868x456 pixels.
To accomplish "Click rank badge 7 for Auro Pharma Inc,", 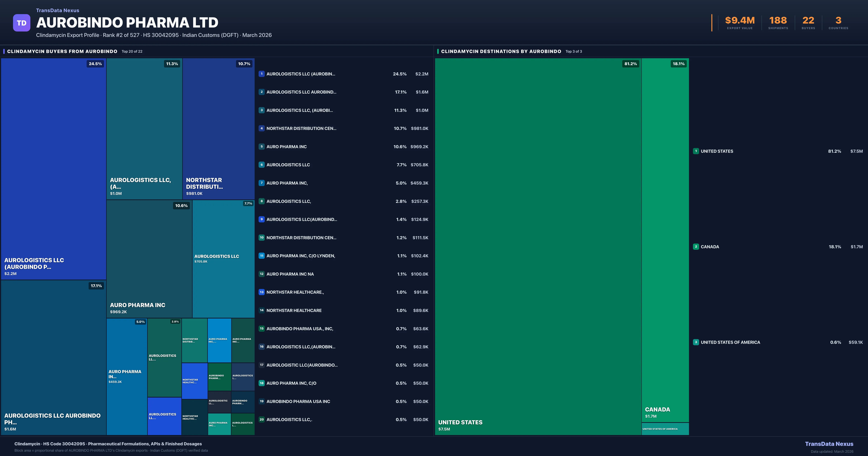I will (261, 183).
